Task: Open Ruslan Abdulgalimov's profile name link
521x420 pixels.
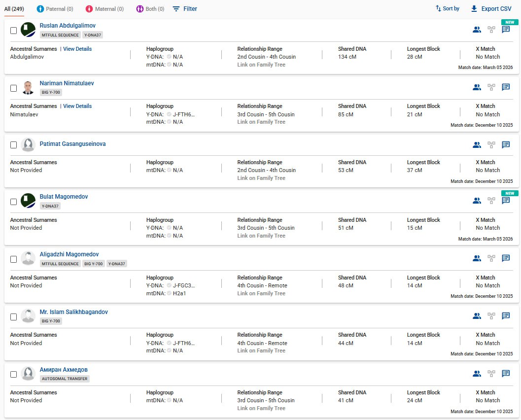Action: pos(68,26)
